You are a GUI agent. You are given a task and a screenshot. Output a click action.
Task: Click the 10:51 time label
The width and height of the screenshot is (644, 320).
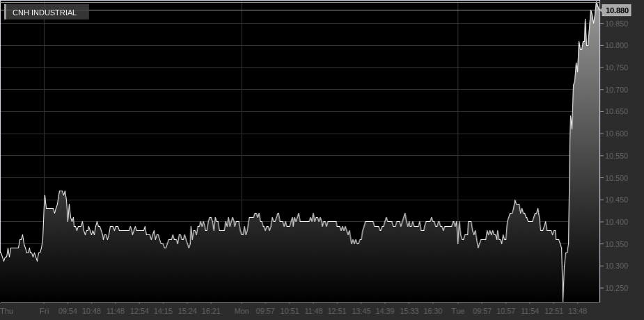290,311
